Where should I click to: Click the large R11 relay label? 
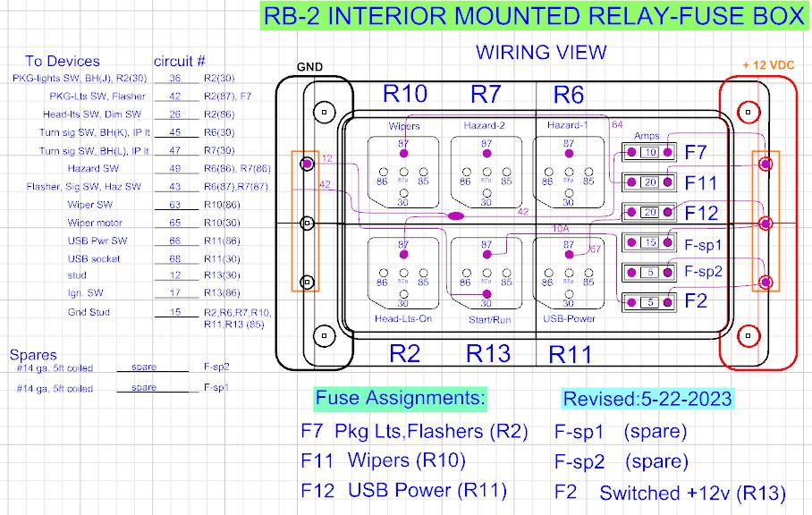coord(570,355)
